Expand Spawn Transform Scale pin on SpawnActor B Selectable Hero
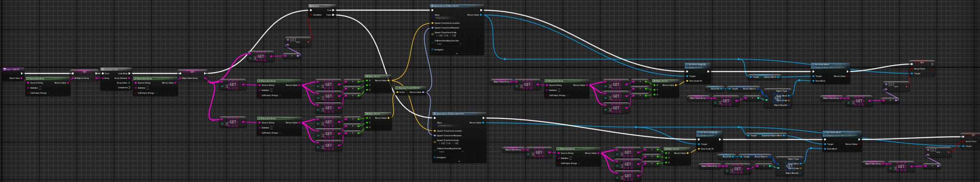The image size is (980, 182). (x=435, y=142)
